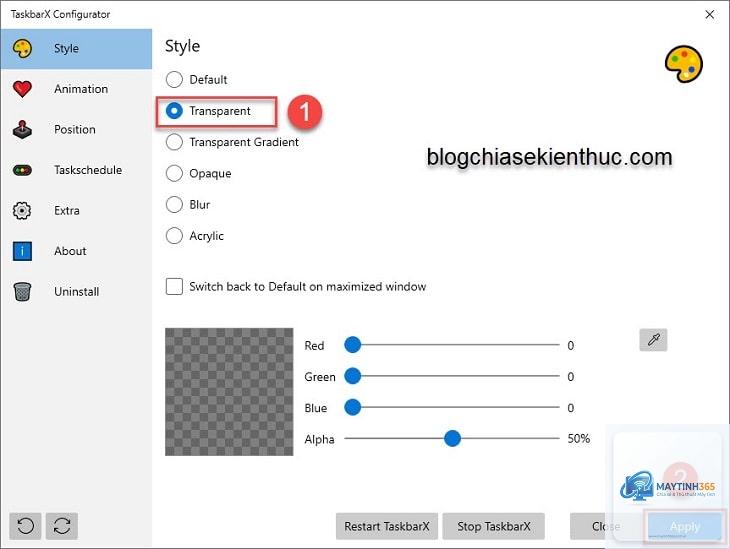The width and height of the screenshot is (730, 549).
Task: Click the Stop TaskbarX button
Action: pyautogui.click(x=493, y=526)
